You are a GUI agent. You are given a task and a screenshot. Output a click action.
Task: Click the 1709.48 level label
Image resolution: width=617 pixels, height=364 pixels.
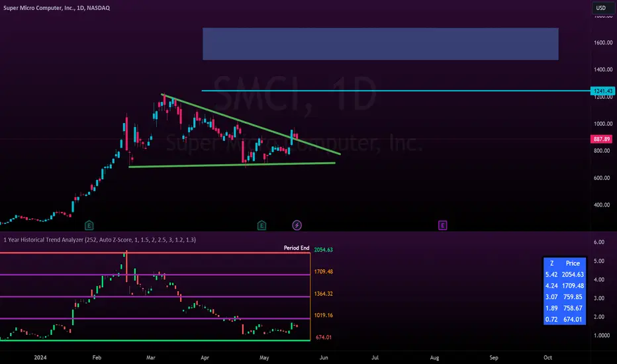(x=324, y=271)
